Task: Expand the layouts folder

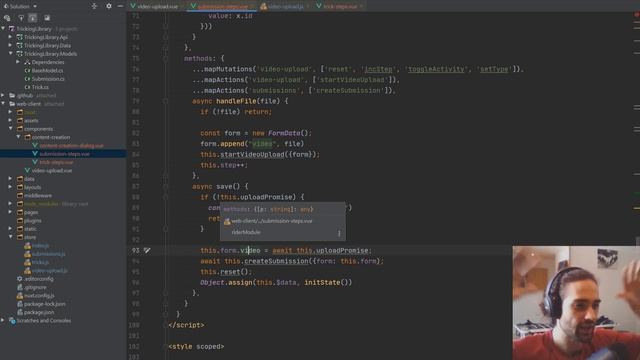Action: 11,187
